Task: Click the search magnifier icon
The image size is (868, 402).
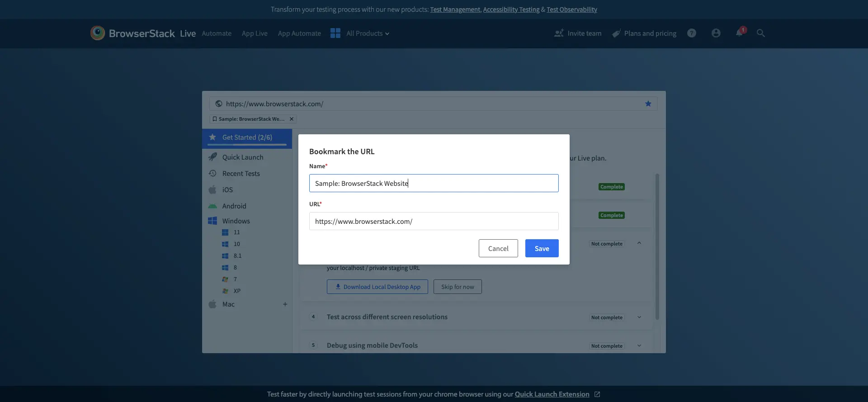Action: (760, 33)
